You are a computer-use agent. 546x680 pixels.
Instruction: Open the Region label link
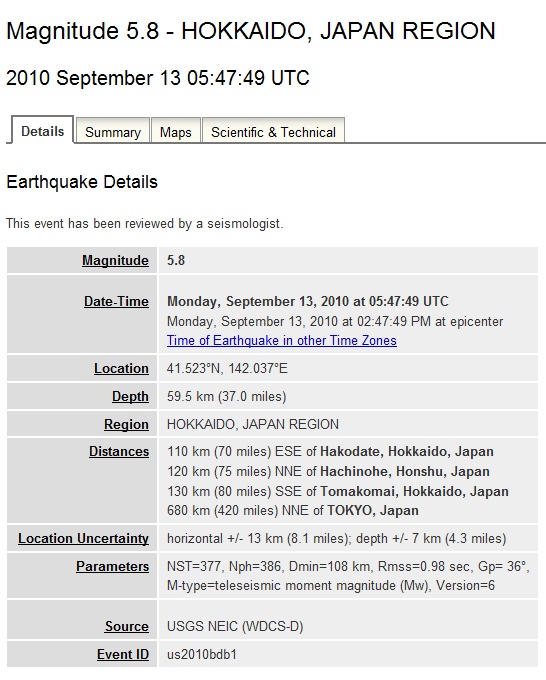pos(126,424)
